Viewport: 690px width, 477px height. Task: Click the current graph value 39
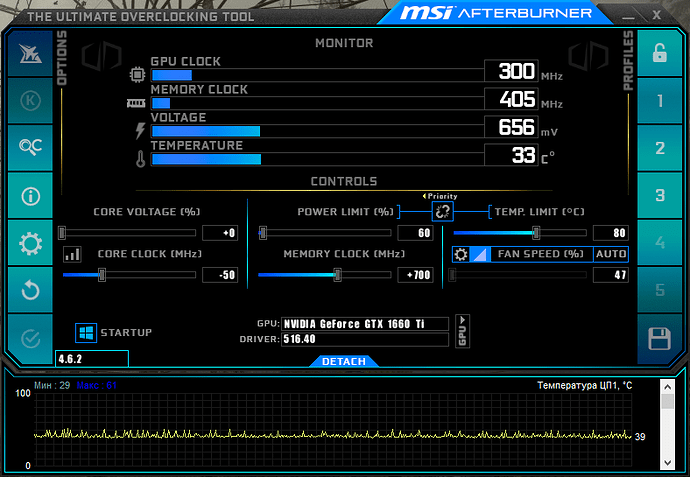[x=640, y=437]
